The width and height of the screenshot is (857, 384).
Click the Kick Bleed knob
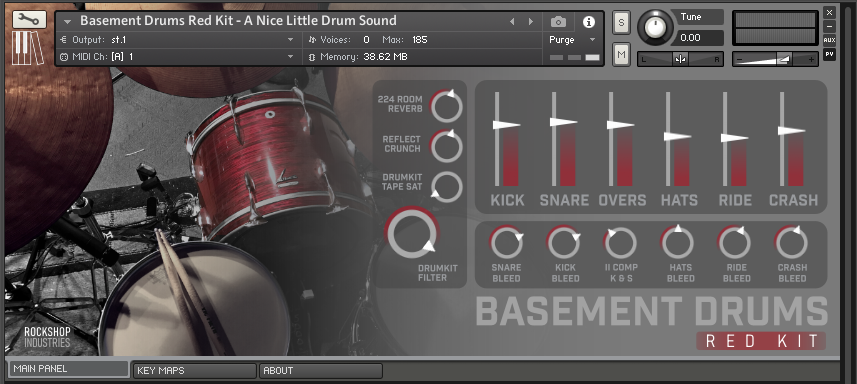(x=563, y=243)
